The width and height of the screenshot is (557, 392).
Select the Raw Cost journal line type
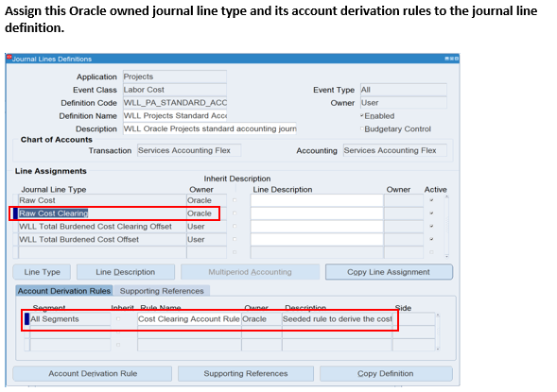(x=102, y=200)
